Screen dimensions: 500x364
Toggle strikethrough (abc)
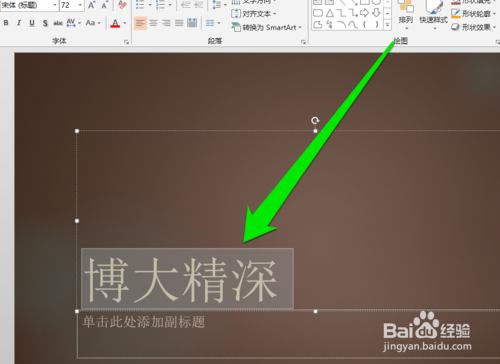pos(58,23)
